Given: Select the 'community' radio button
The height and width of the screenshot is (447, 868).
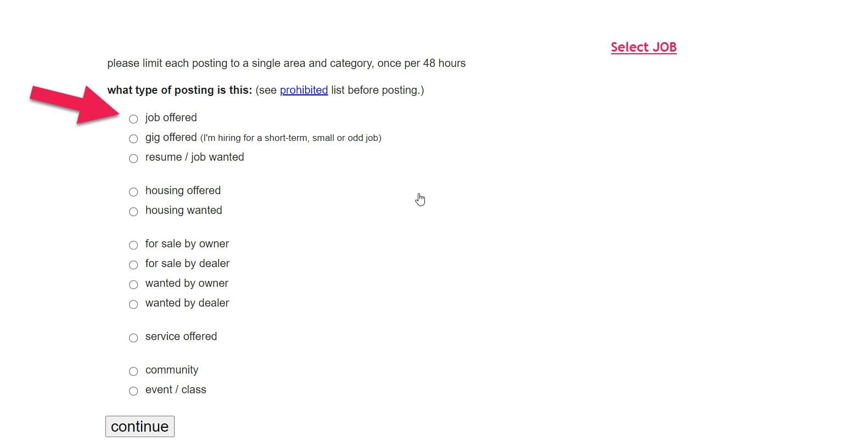Looking at the screenshot, I should tap(133, 371).
